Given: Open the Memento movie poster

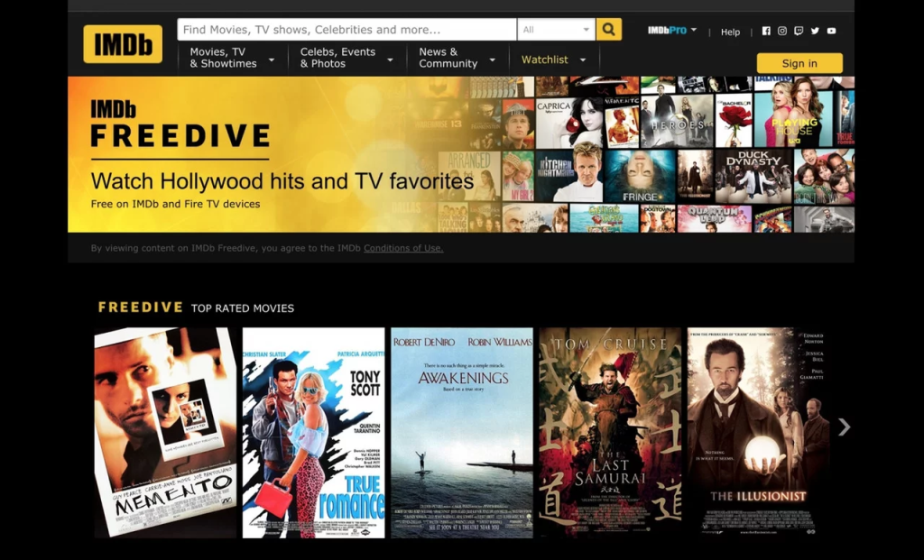Looking at the screenshot, I should [166, 432].
